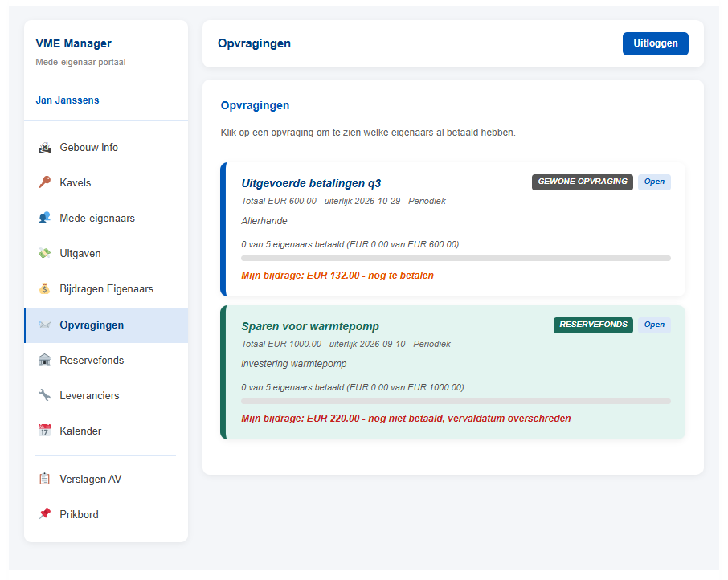Click Totaal EUR 1000.00 line
The height and width of the screenshot is (580, 728).
346,344
